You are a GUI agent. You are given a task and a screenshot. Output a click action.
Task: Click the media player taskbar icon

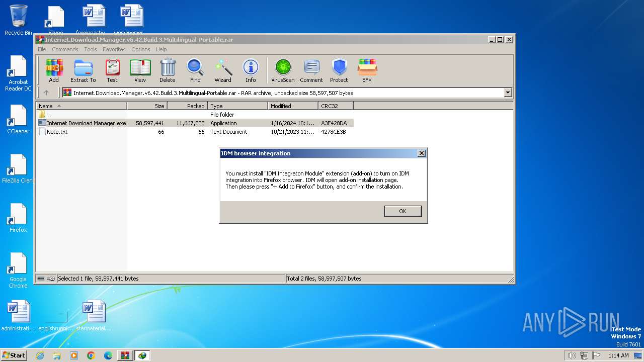[74, 355]
